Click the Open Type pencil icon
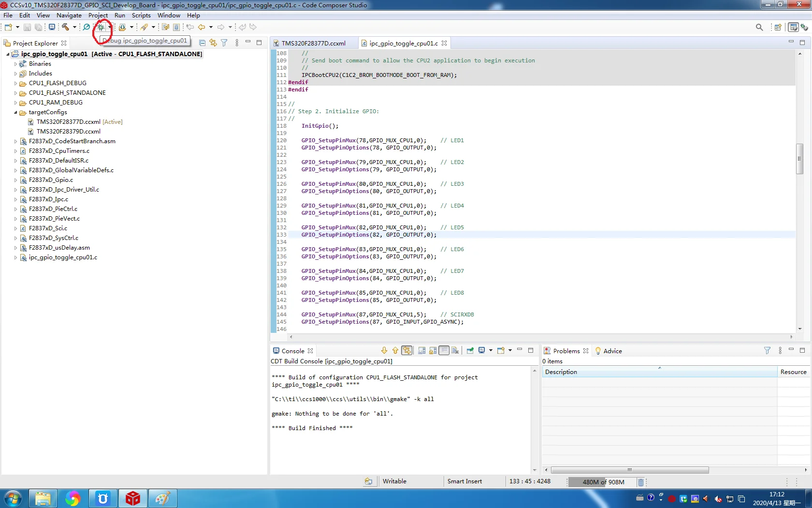The height and width of the screenshot is (508, 812). [144, 27]
